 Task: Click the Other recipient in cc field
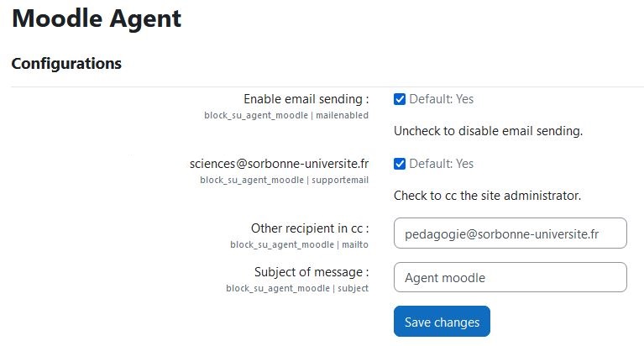(x=510, y=233)
